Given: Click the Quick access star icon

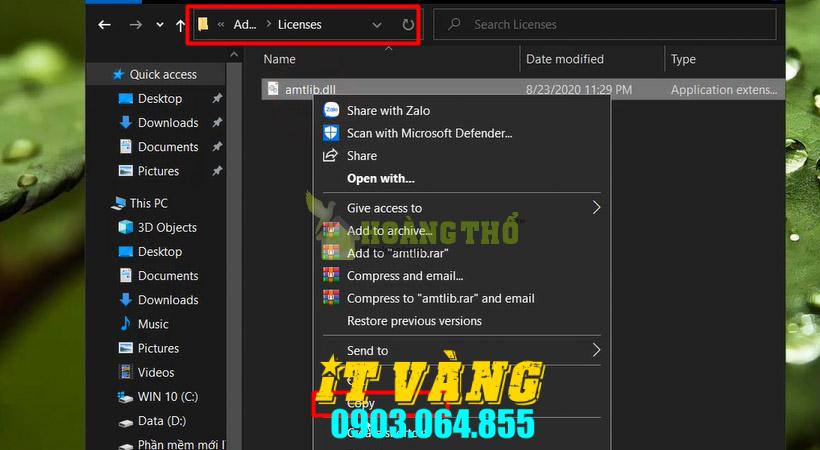Looking at the screenshot, I should tap(119, 74).
